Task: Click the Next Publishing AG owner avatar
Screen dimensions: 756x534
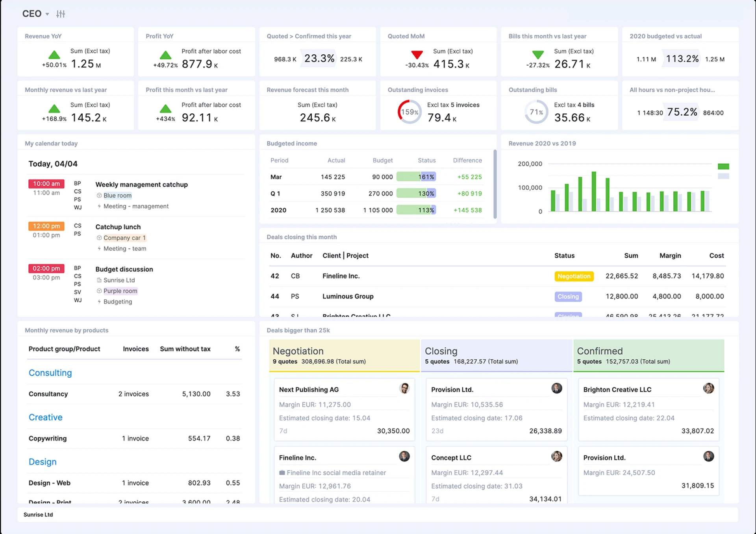Action: (404, 388)
